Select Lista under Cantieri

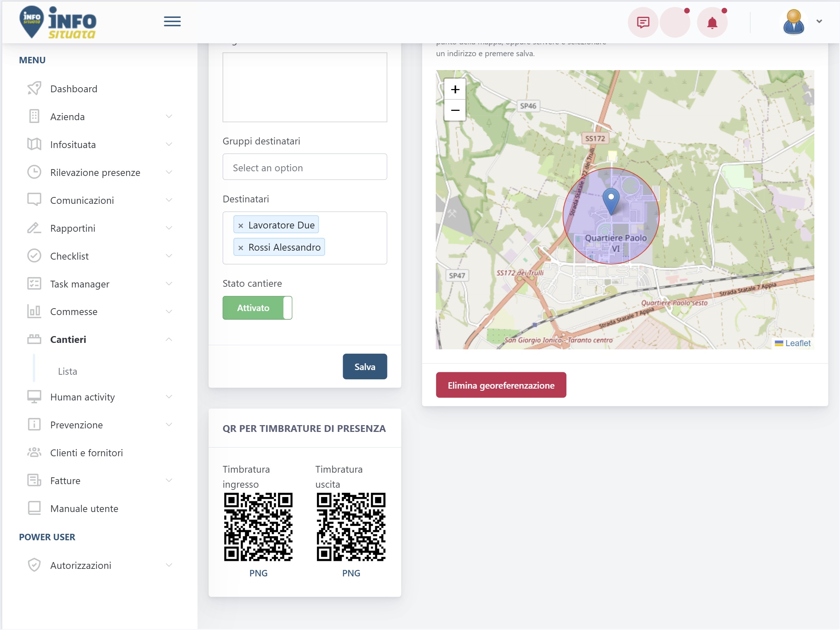[x=67, y=371]
